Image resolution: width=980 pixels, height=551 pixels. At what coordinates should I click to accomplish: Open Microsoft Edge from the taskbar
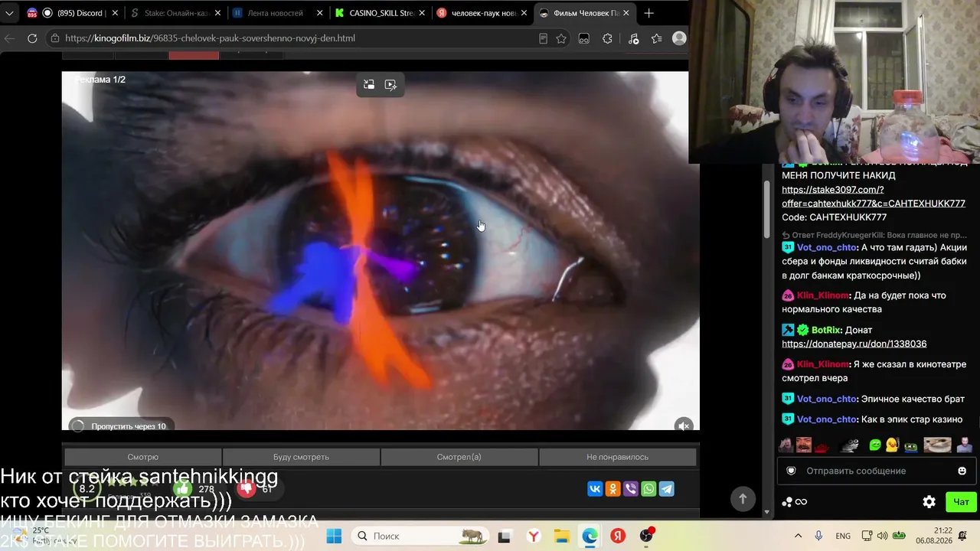[x=590, y=536]
